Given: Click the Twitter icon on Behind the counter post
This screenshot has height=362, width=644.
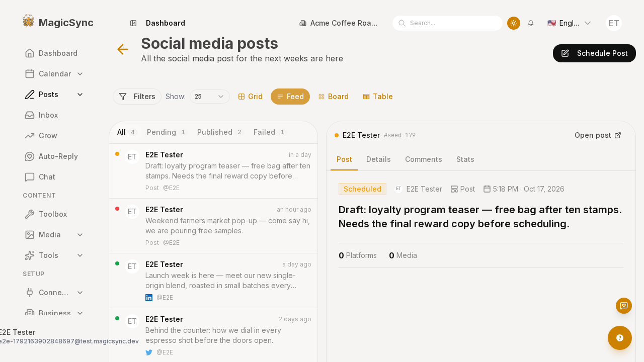Looking at the screenshot, I should pos(149,352).
